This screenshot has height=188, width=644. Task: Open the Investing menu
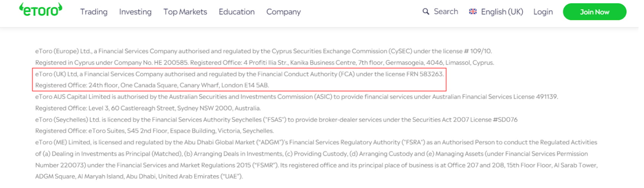(135, 12)
